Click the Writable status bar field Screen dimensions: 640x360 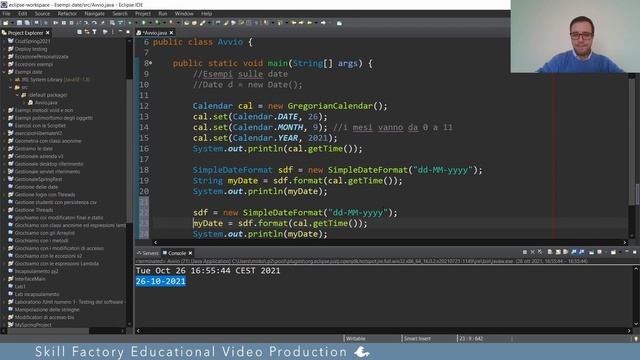tap(356, 338)
